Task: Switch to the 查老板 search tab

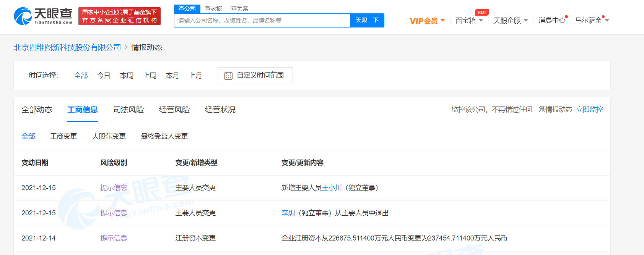Action: click(x=213, y=9)
